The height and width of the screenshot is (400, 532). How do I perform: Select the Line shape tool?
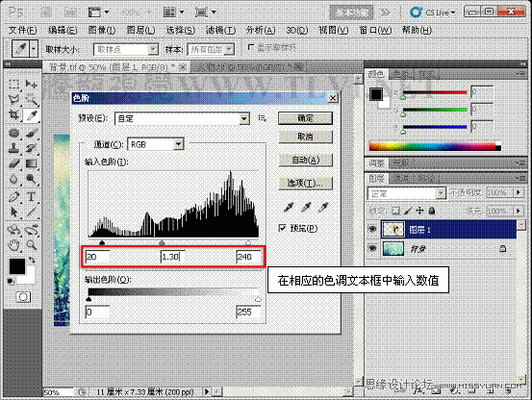(31, 212)
